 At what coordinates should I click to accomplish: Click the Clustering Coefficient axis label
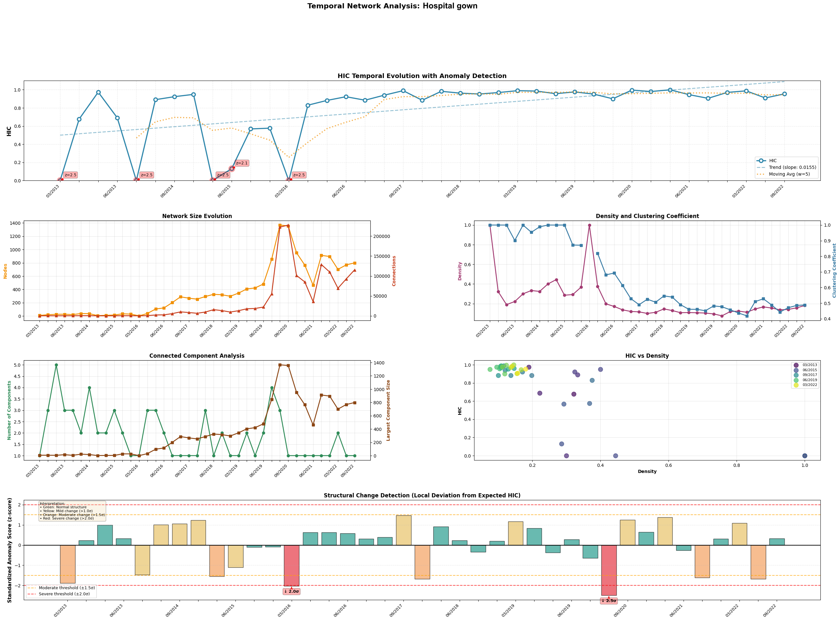coord(834,271)
